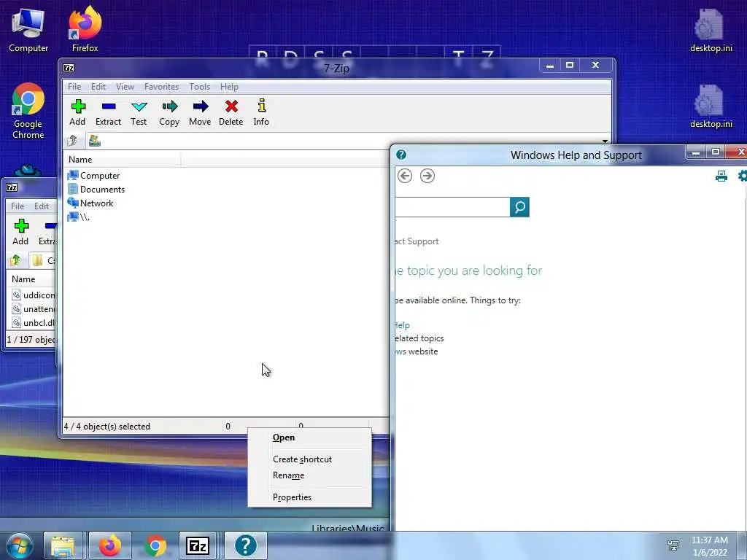This screenshot has width=747, height=560.
Task: Select the Network entry in file list
Action: [90, 203]
